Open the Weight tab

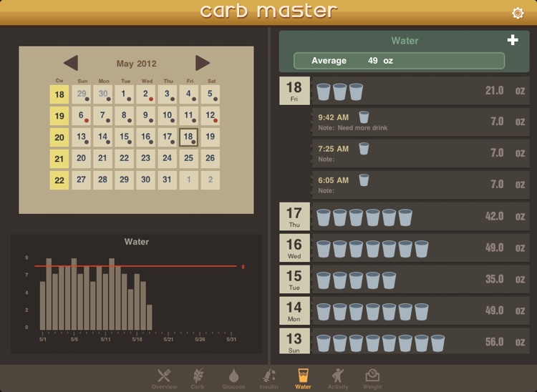click(372, 379)
